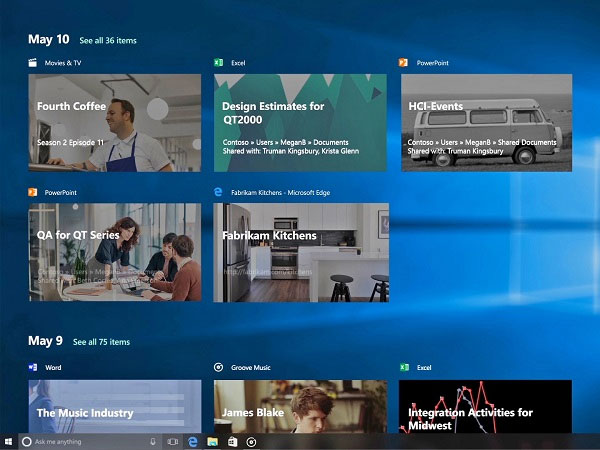Click the PowerPoint label above HCI-Events card
The image size is (600, 450).
432,63
